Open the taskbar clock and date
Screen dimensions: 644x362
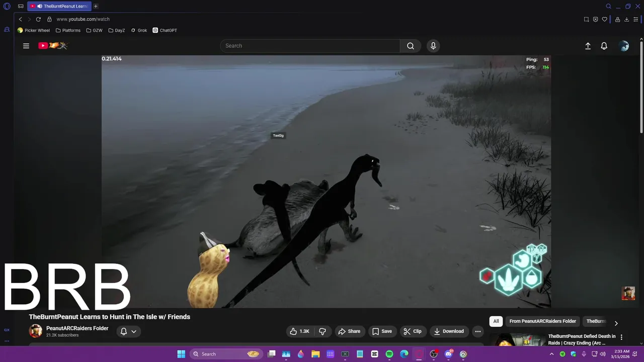pos(621,354)
